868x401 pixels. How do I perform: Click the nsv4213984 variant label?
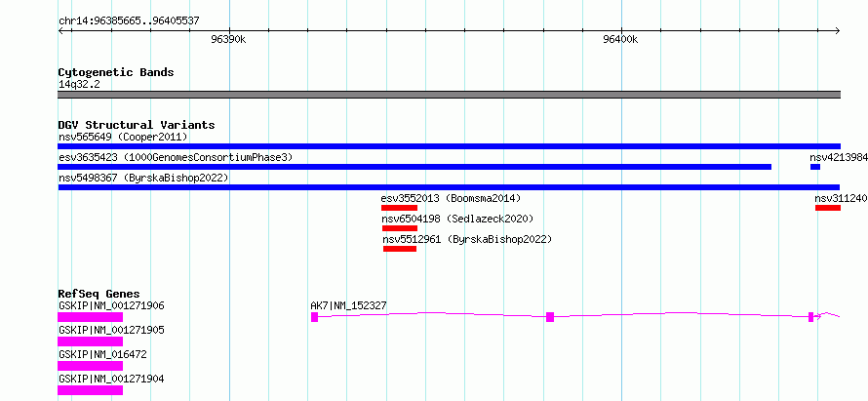click(839, 157)
